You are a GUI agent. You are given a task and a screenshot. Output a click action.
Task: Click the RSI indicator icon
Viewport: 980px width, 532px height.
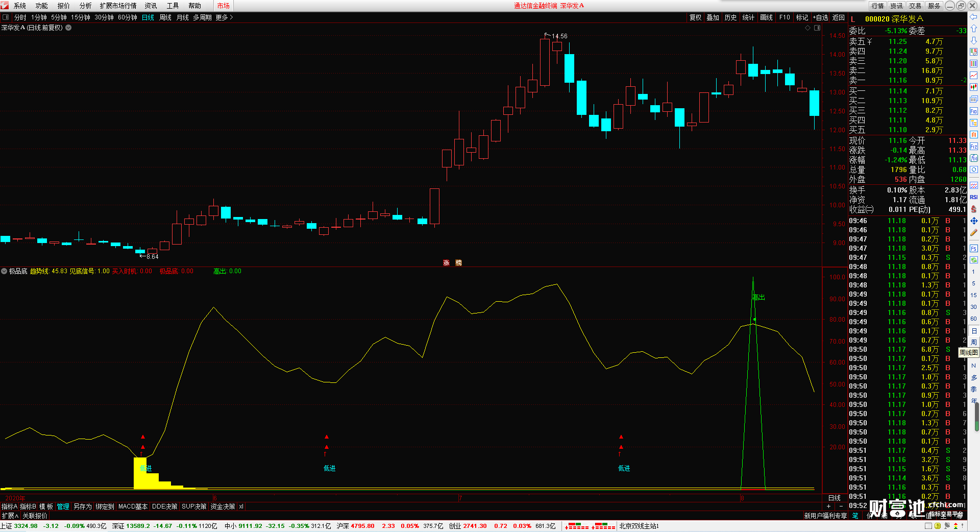tap(973, 197)
